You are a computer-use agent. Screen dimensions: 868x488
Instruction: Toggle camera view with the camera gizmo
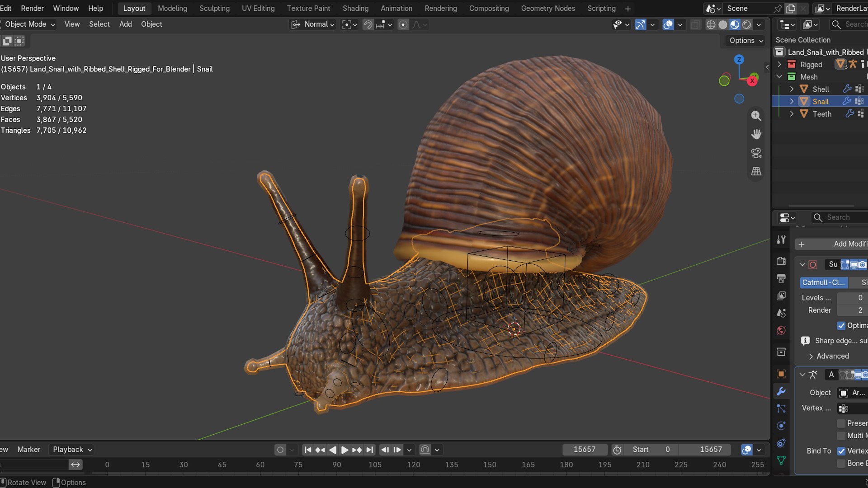click(756, 153)
